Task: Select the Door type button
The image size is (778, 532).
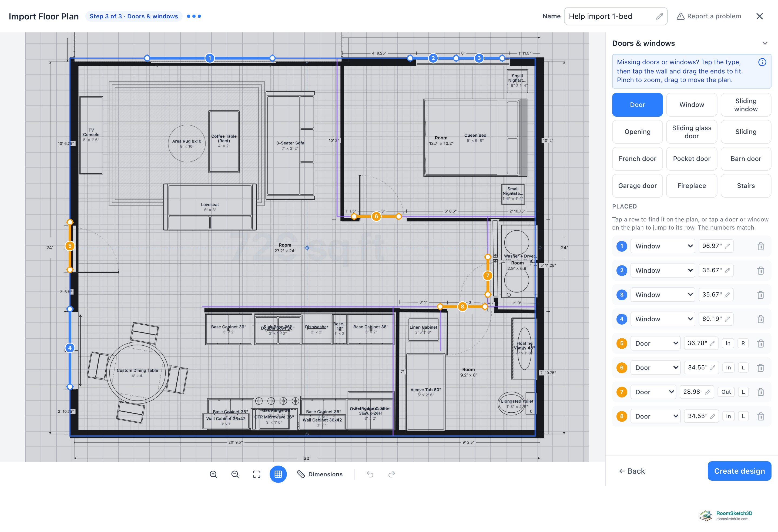Action: pyautogui.click(x=637, y=105)
